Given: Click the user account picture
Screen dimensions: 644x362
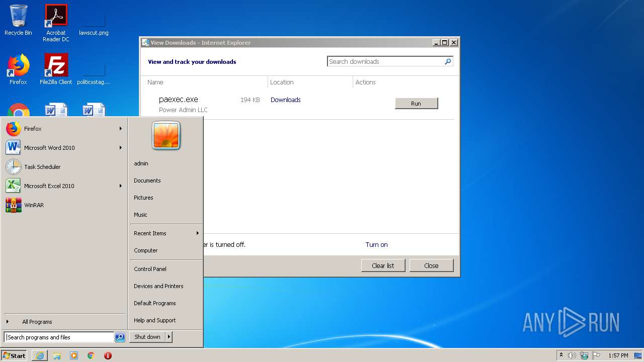Looking at the screenshot, I should pos(166,135).
